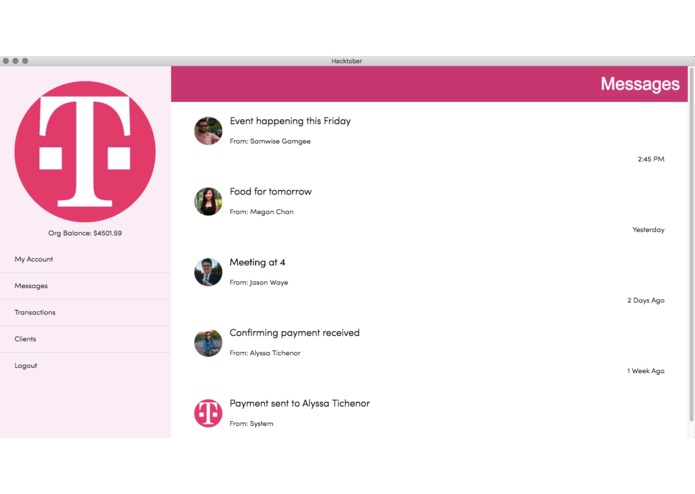Click the vertical scrollbar of message list
Image resolution: width=695 pixels, height=494 pixels.
click(x=691, y=244)
